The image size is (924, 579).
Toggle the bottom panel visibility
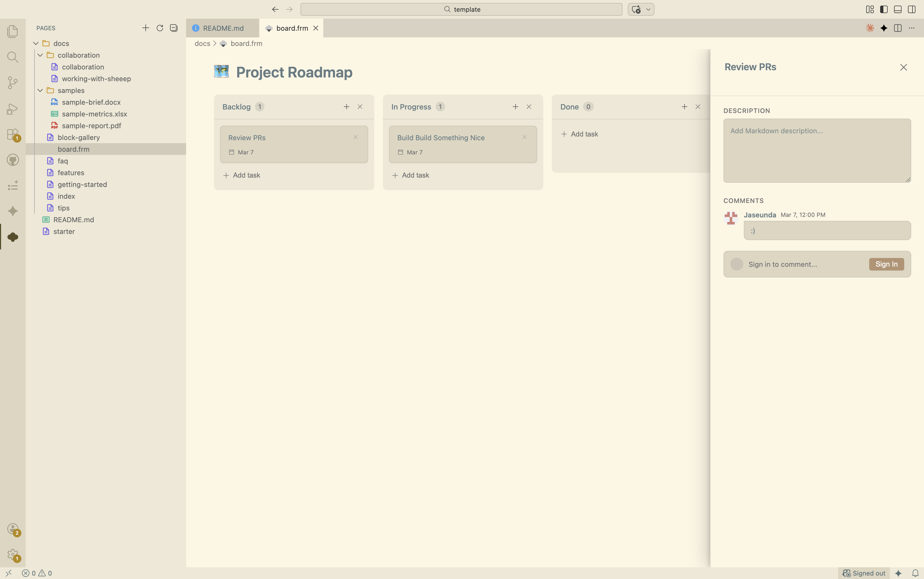point(897,9)
